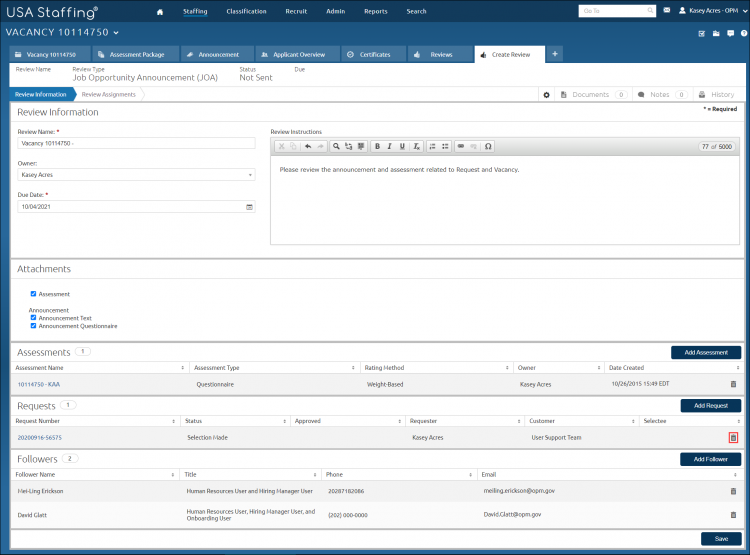The height and width of the screenshot is (555, 750).
Task: Add a new tab with the plus icon
Action: pos(555,54)
